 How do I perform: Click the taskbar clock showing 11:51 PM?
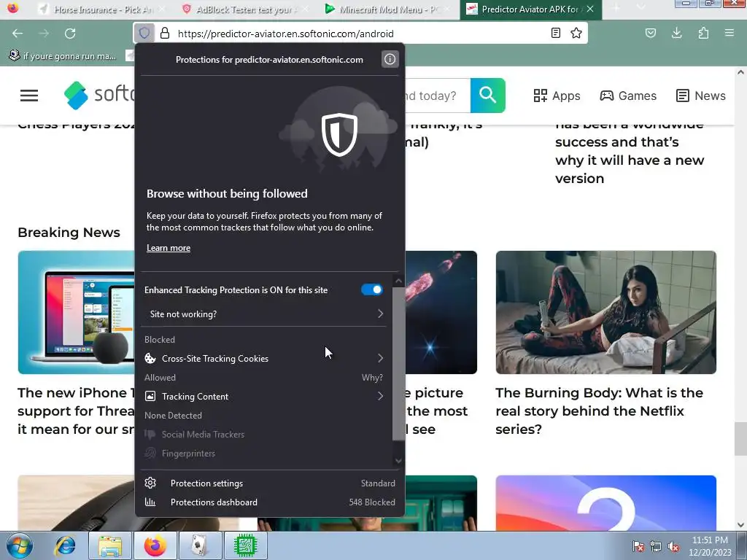click(710, 546)
